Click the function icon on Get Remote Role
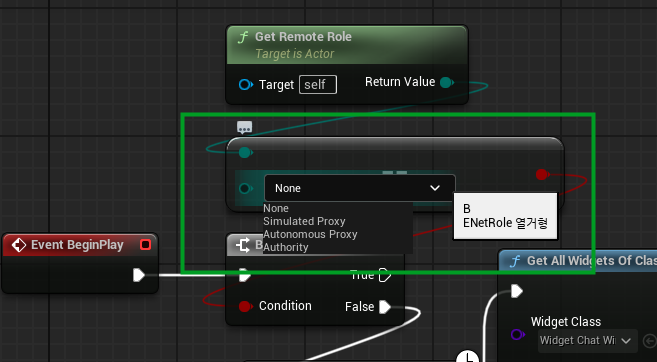 (x=243, y=38)
